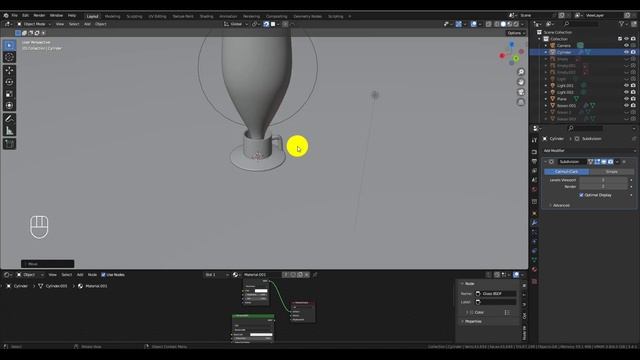Click the Render levels value field
The width and height of the screenshot is (640, 360).
604,187
